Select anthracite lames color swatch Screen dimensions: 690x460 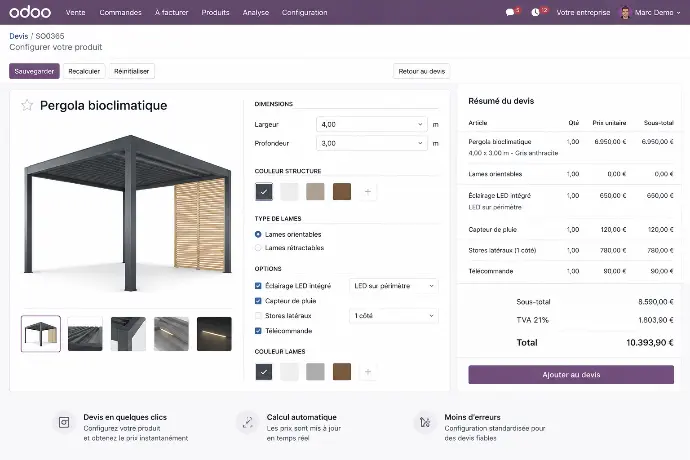coord(264,372)
